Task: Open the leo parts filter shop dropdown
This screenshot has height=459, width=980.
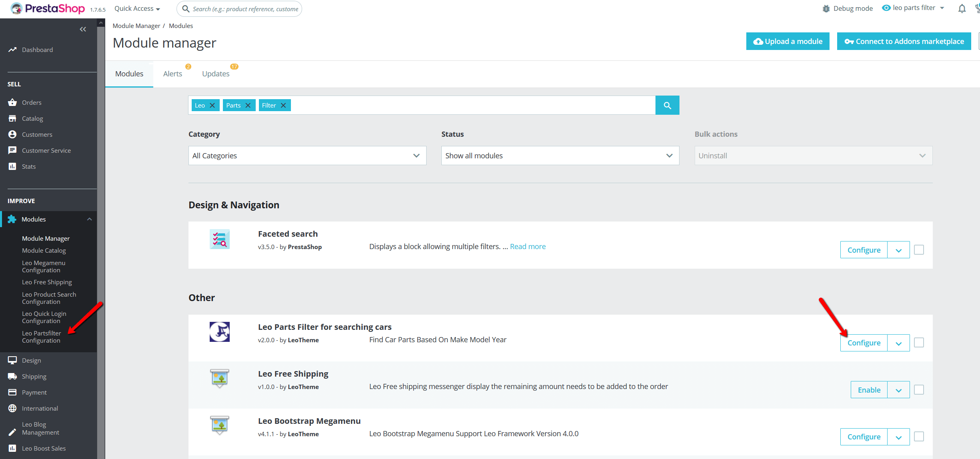Action: 913,8
